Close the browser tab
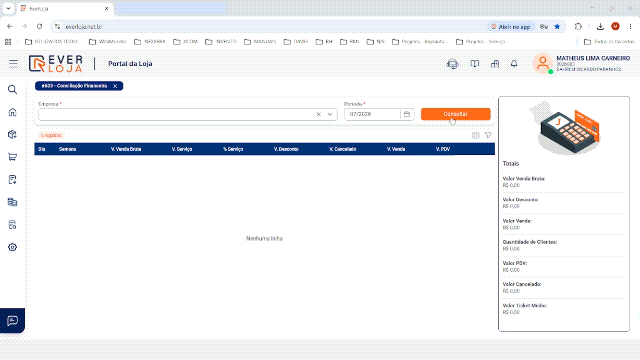 point(107,8)
